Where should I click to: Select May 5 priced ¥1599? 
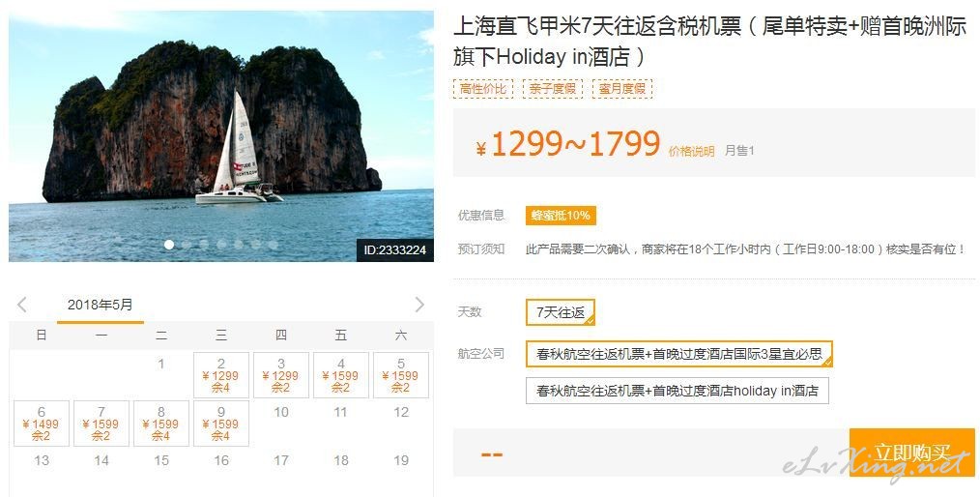401,375
